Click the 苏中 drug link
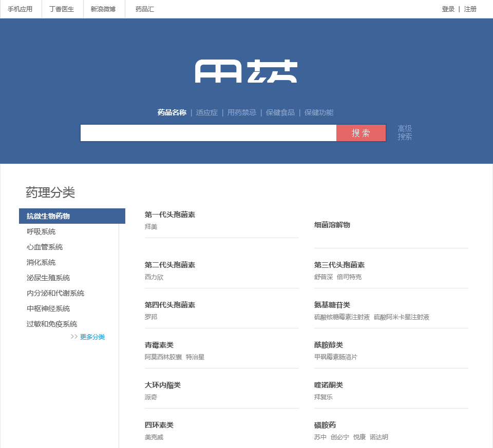 pos(320,437)
